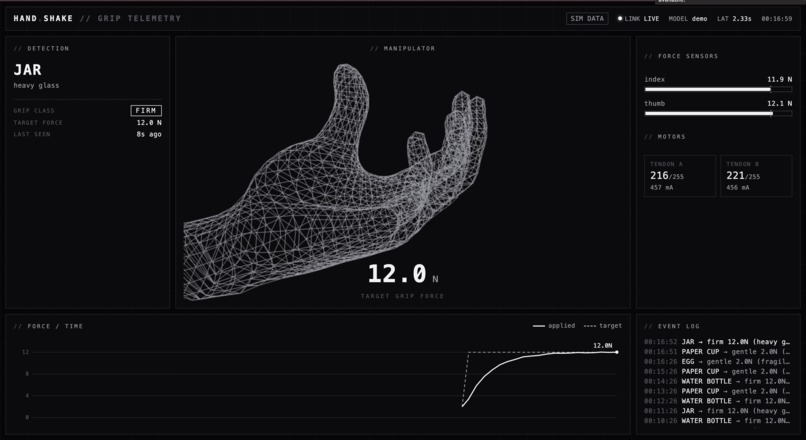Viewport: 806px width, 440px height.
Task: Click the 00:16:26 EGG log entry
Action: pyautogui.click(x=717, y=361)
